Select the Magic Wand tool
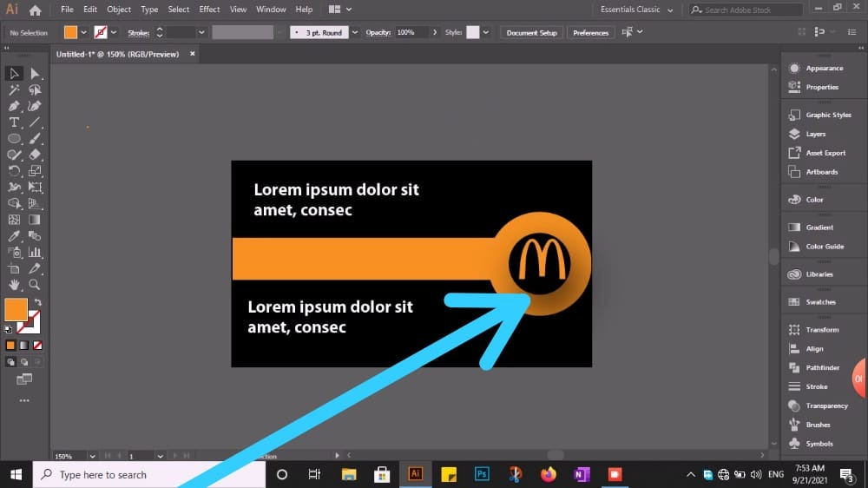The width and height of the screenshot is (868, 488). [x=14, y=89]
